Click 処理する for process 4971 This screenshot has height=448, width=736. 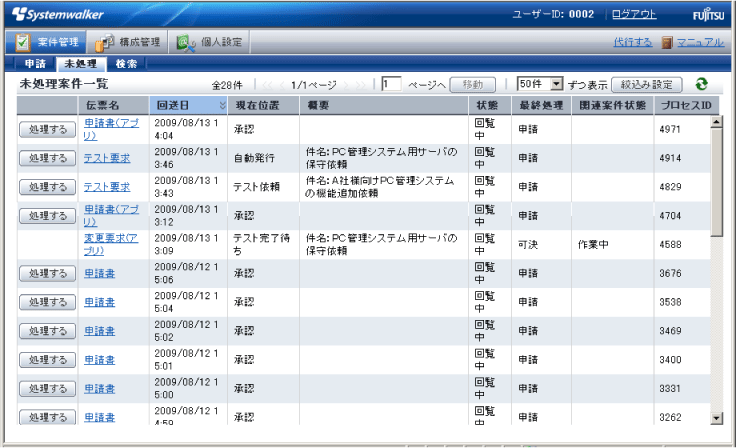pos(47,130)
